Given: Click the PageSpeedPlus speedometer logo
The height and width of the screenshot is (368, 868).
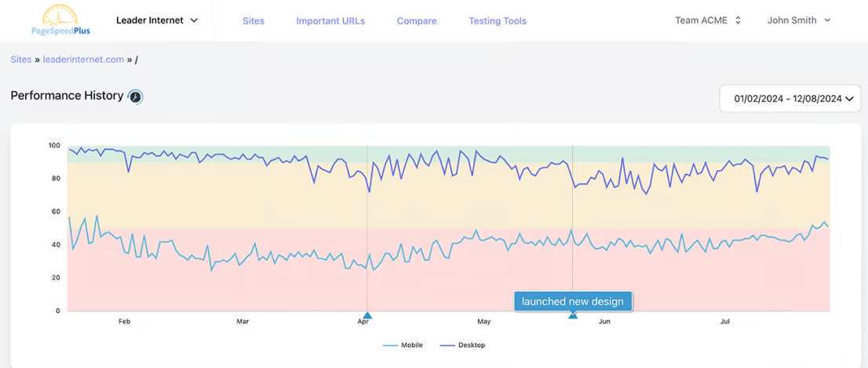Looking at the screenshot, I should coord(56,20).
